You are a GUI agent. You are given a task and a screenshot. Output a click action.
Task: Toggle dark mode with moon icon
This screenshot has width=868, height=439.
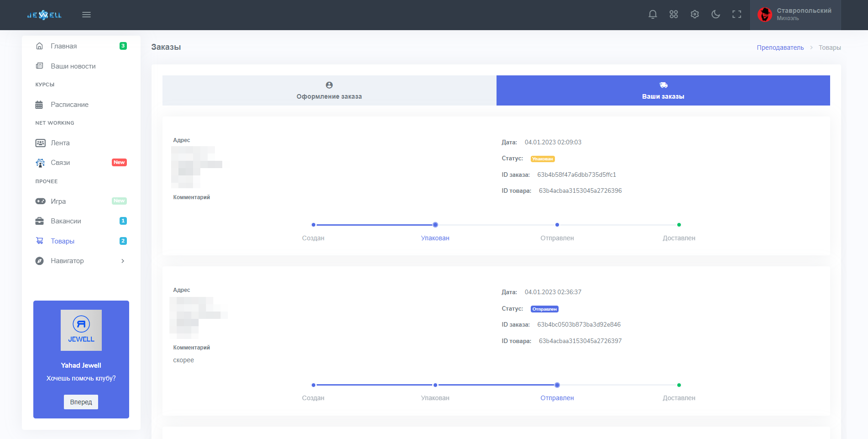click(716, 15)
